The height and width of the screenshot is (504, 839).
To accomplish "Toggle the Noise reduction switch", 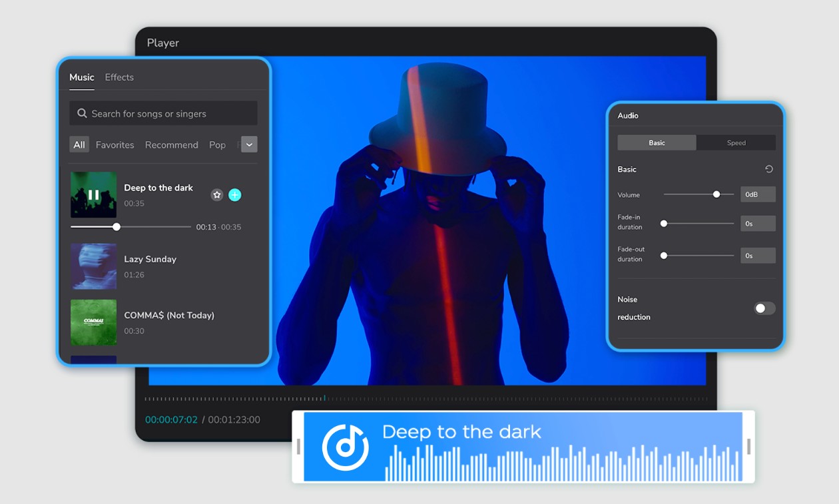I will pyautogui.click(x=764, y=308).
